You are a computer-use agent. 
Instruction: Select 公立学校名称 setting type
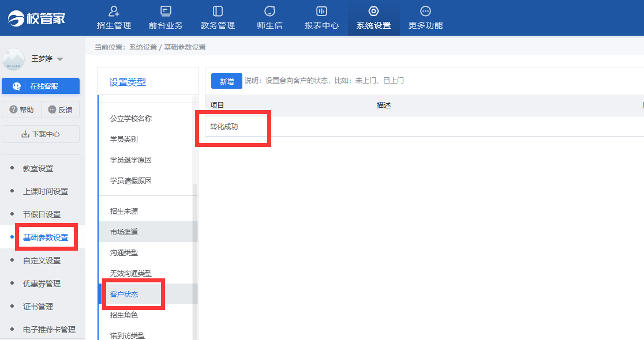[x=130, y=119]
